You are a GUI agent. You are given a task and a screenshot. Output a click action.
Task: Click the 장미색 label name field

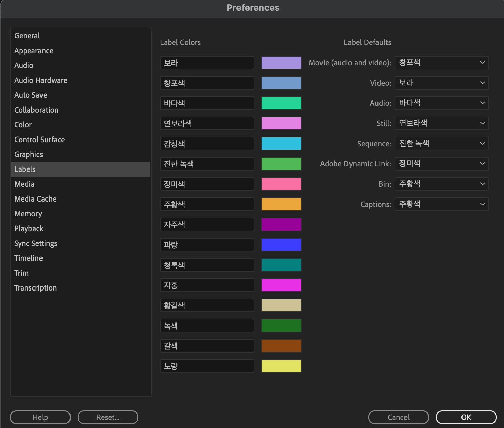[207, 184]
